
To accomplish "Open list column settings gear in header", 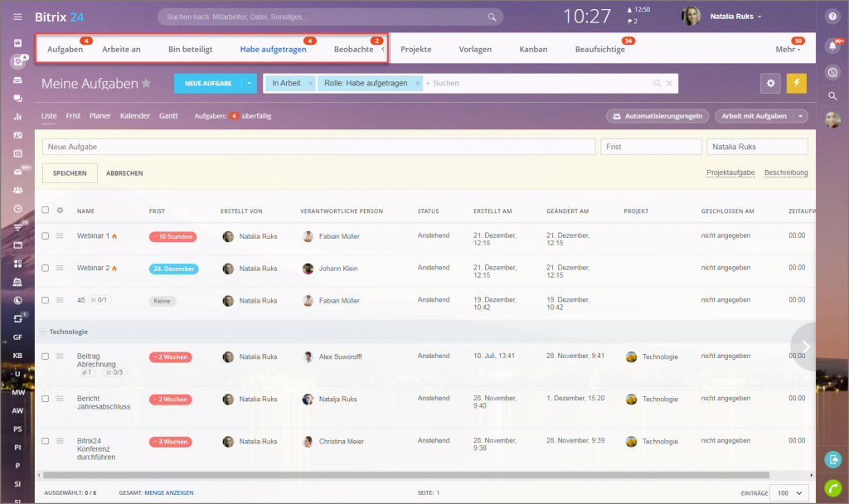I will coord(60,210).
